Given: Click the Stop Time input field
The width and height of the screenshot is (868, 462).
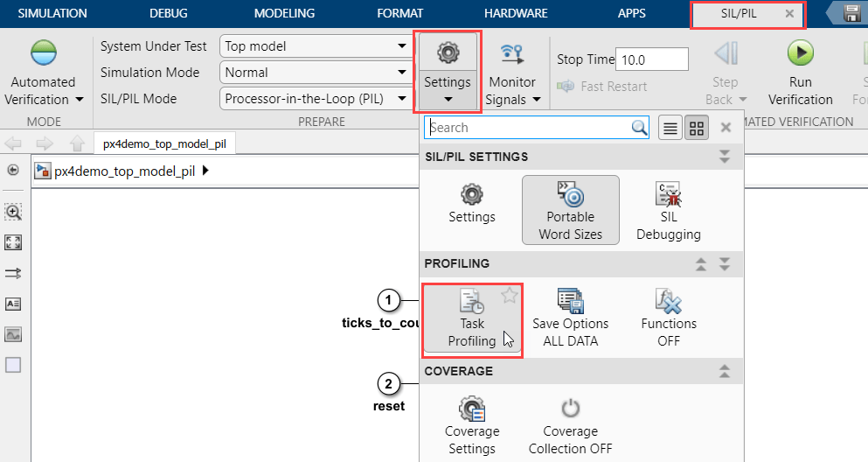Looking at the screenshot, I should point(652,59).
